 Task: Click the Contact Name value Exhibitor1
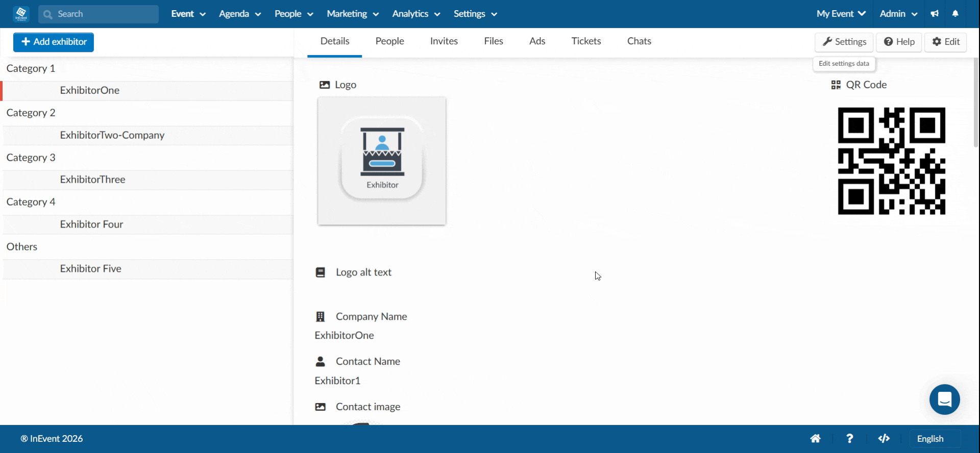(x=337, y=381)
